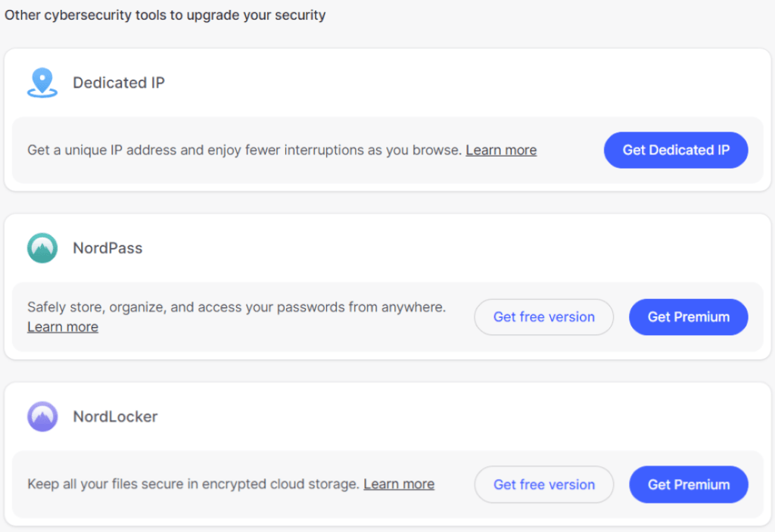This screenshot has height=532, width=775.
Task: Open Learn more link about unique IP address
Action: (501, 150)
